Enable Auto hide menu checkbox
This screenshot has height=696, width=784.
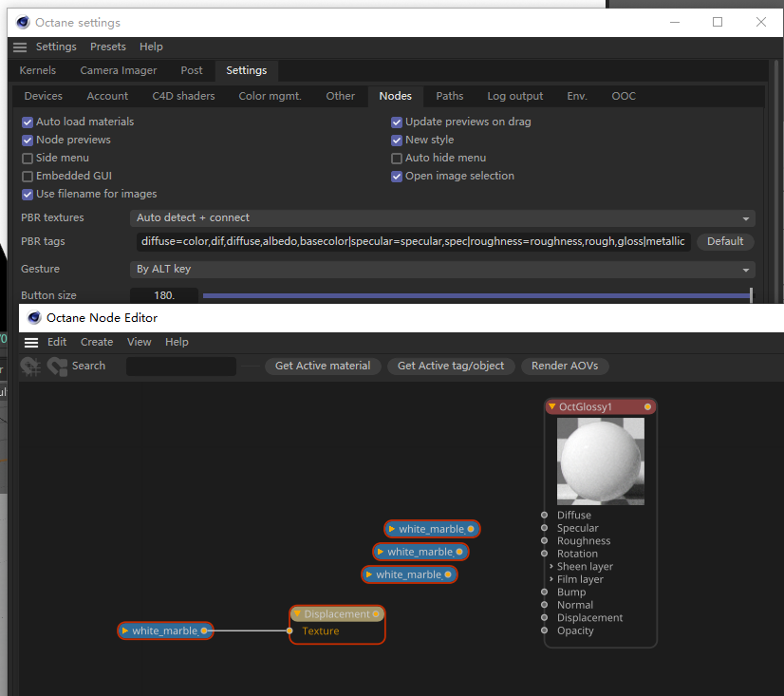[x=397, y=159]
